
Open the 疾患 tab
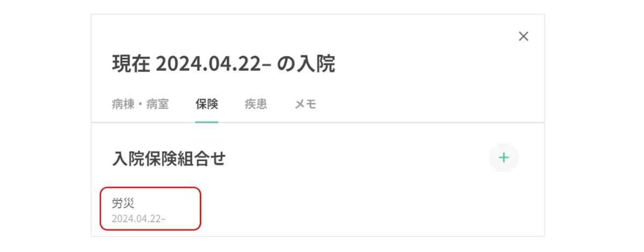tap(256, 104)
